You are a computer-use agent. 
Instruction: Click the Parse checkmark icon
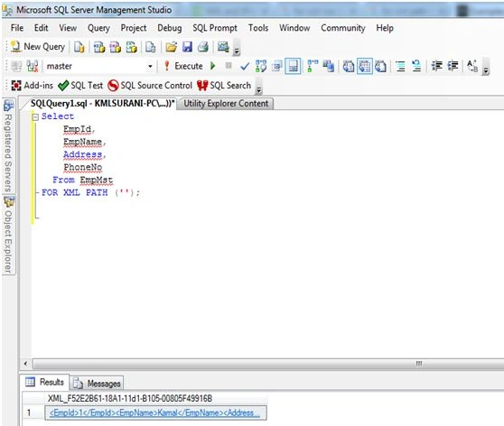coord(245,67)
